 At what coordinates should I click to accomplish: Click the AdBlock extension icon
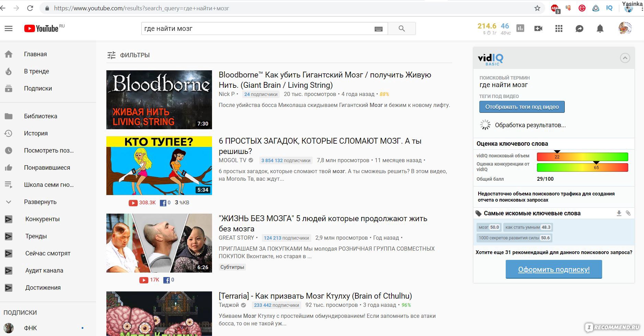click(555, 9)
